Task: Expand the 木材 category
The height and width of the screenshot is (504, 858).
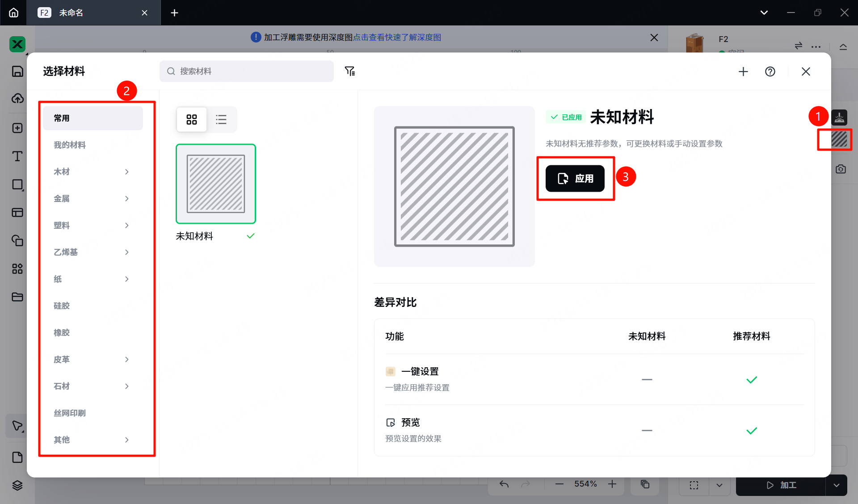Action: pyautogui.click(x=93, y=172)
